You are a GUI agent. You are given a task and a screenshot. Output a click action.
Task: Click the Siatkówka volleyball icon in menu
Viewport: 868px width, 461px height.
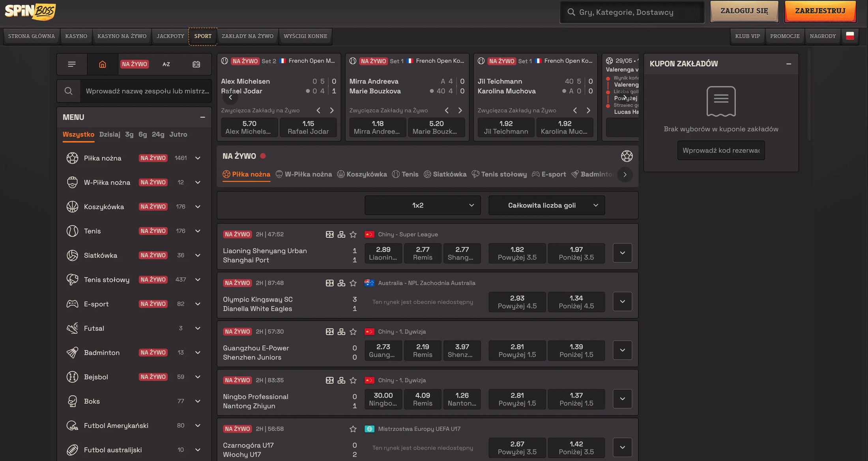coord(72,255)
